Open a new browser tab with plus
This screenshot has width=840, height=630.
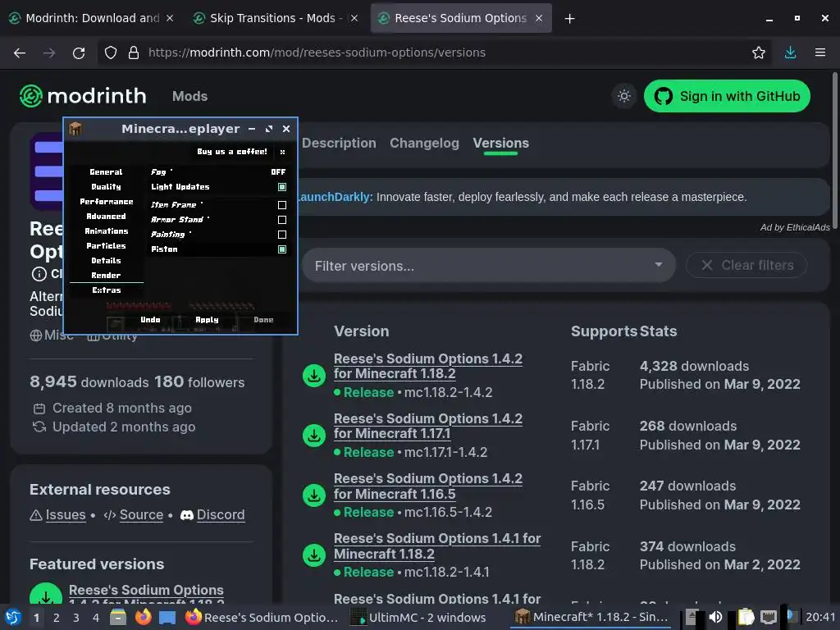point(569,19)
